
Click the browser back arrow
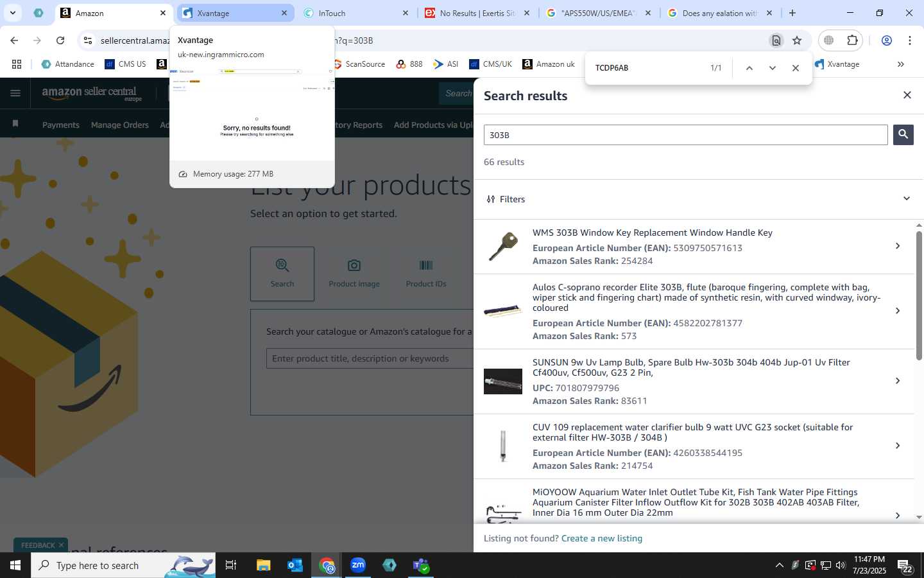pyautogui.click(x=14, y=40)
